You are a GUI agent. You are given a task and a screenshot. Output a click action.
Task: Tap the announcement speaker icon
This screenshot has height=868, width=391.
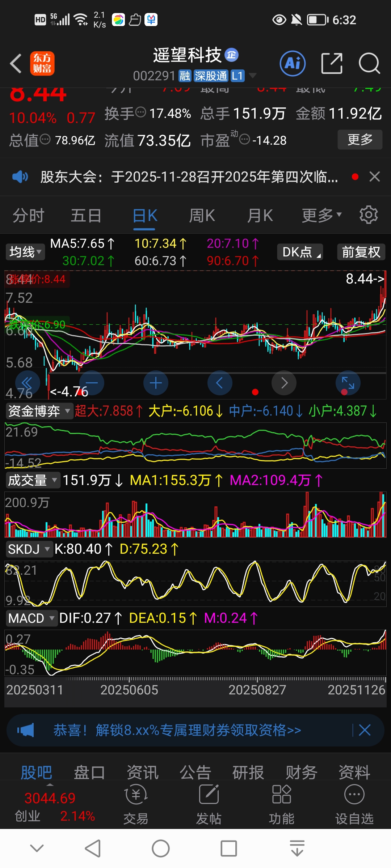pyautogui.click(x=20, y=177)
